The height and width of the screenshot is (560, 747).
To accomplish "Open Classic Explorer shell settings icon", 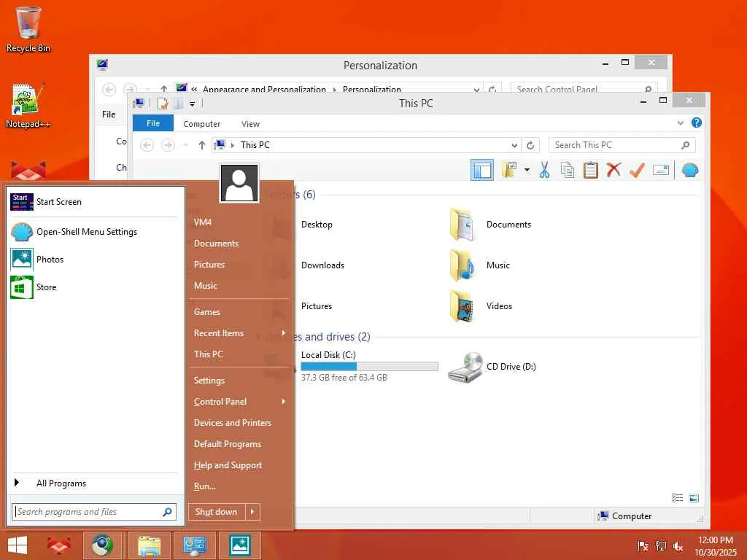I will pos(690,170).
